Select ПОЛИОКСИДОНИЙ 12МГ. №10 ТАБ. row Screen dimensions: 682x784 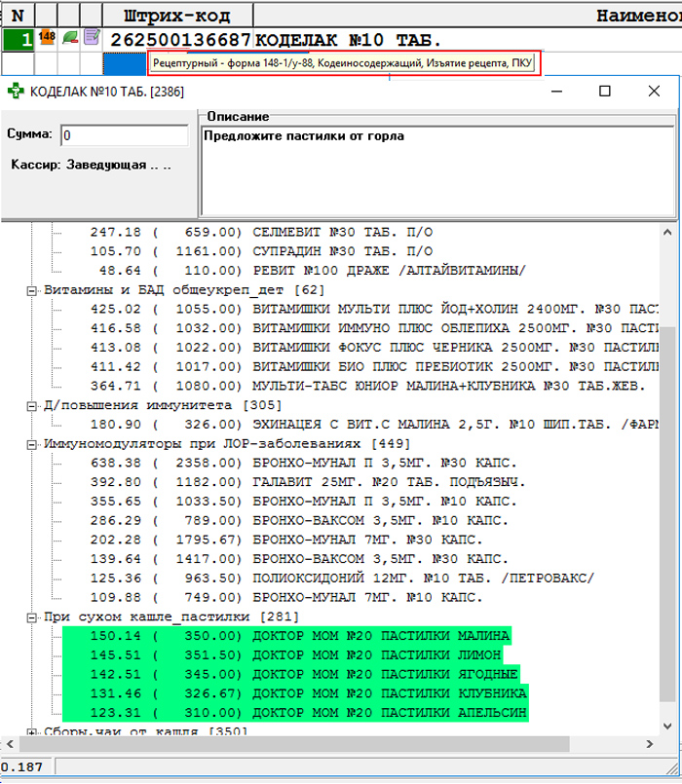[342, 579]
